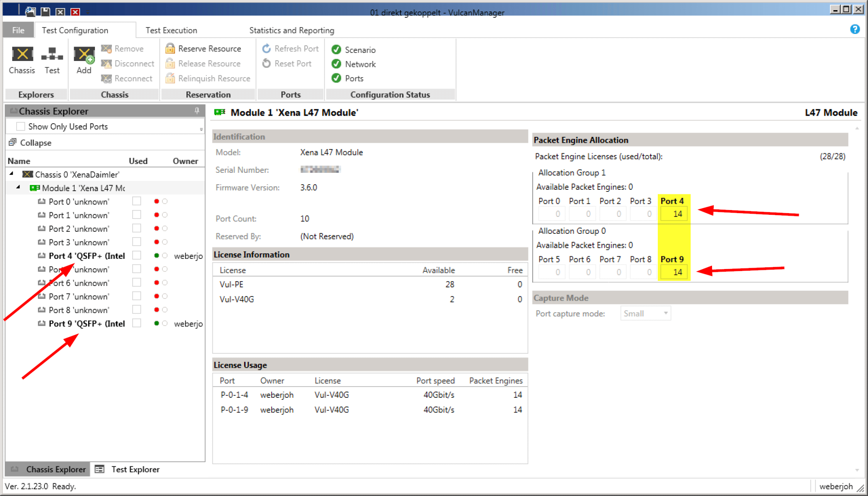868x496 pixels.
Task: Switch to Test Explorer bottom tab
Action: pyautogui.click(x=128, y=469)
